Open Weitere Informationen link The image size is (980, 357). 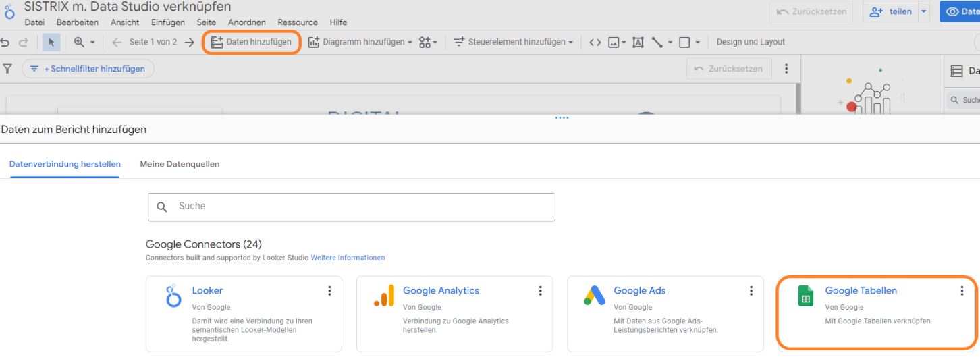point(348,258)
